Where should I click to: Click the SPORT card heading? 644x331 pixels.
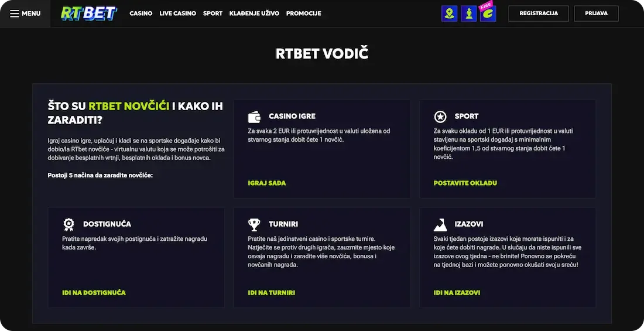pos(467,117)
